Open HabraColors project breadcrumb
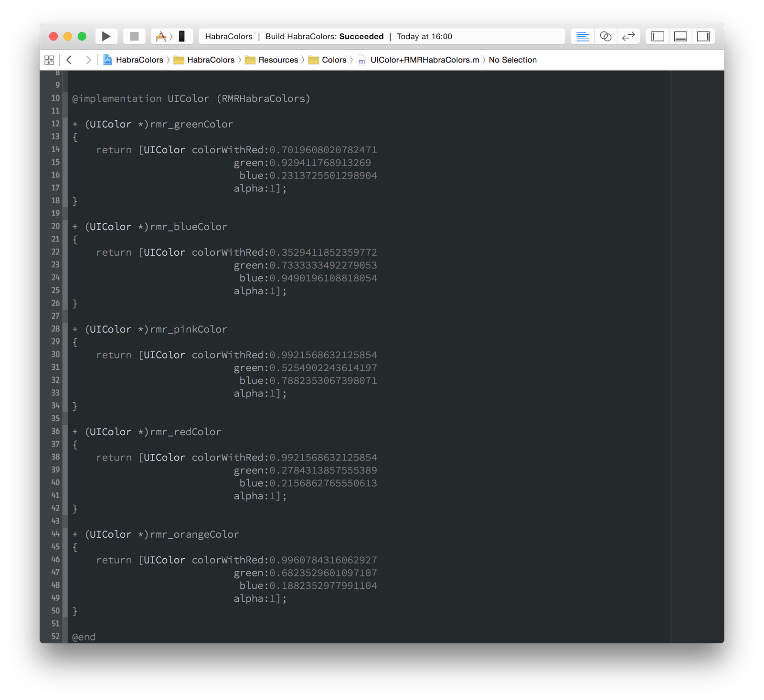 point(134,60)
